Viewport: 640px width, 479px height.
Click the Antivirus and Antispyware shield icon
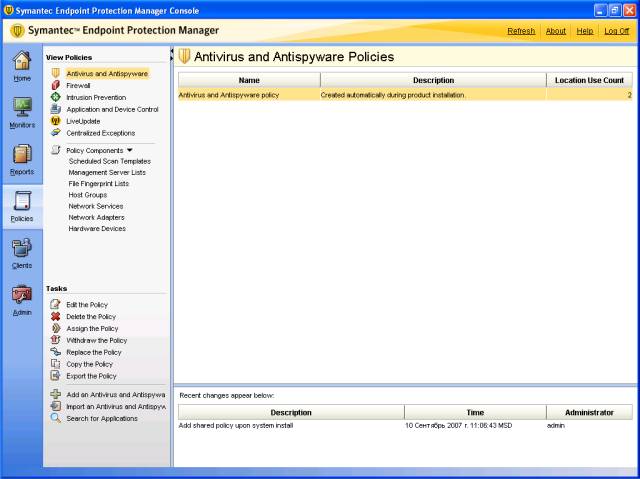(56, 73)
